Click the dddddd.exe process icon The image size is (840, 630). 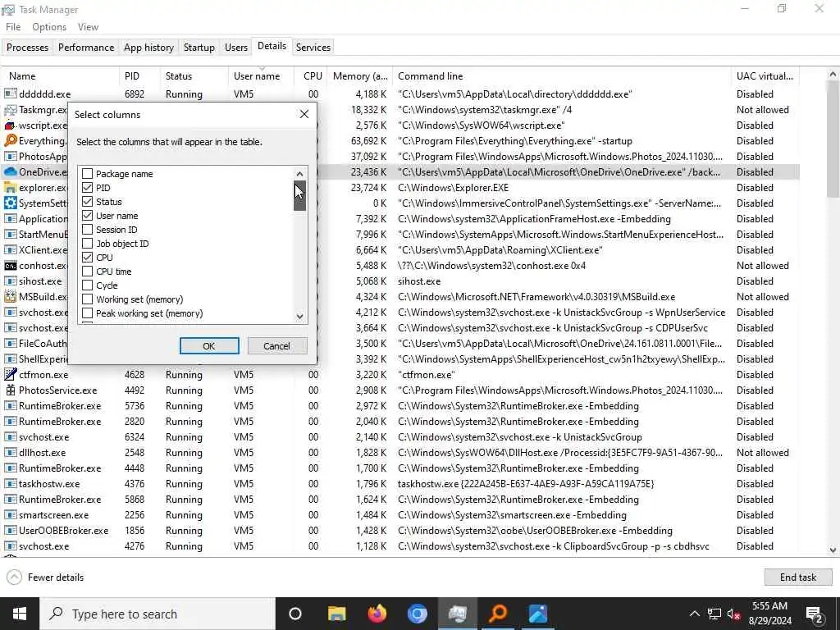(x=10, y=94)
